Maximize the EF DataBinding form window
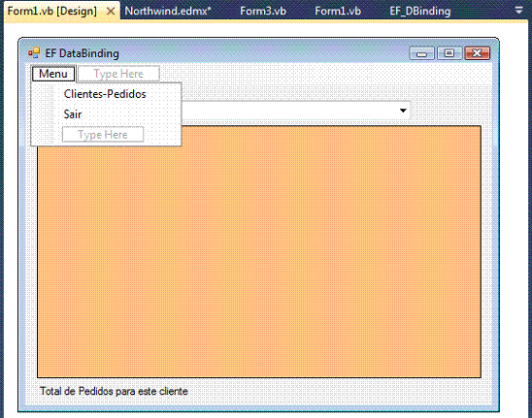Viewport: 532px width, 418px height. click(449, 53)
